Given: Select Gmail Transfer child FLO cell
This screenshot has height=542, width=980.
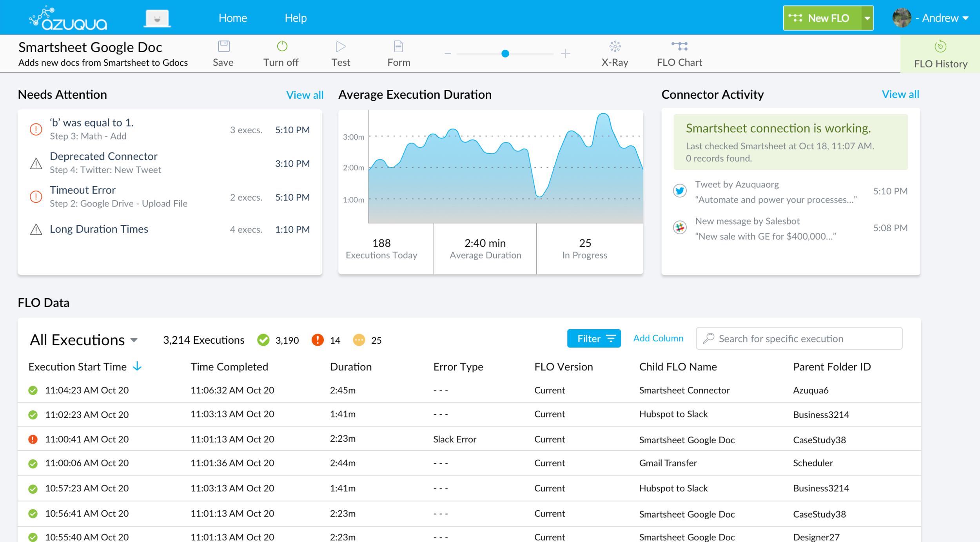Looking at the screenshot, I should pos(668,463).
